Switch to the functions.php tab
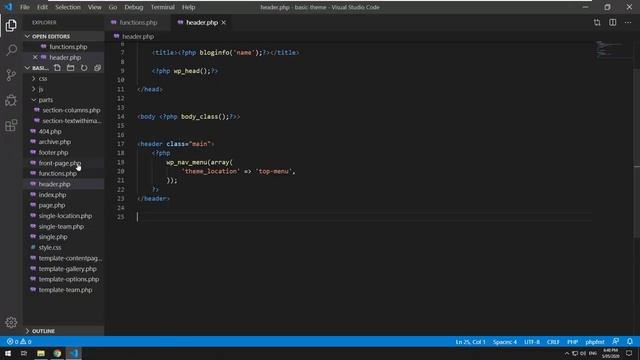640x360 pixels. (138, 22)
